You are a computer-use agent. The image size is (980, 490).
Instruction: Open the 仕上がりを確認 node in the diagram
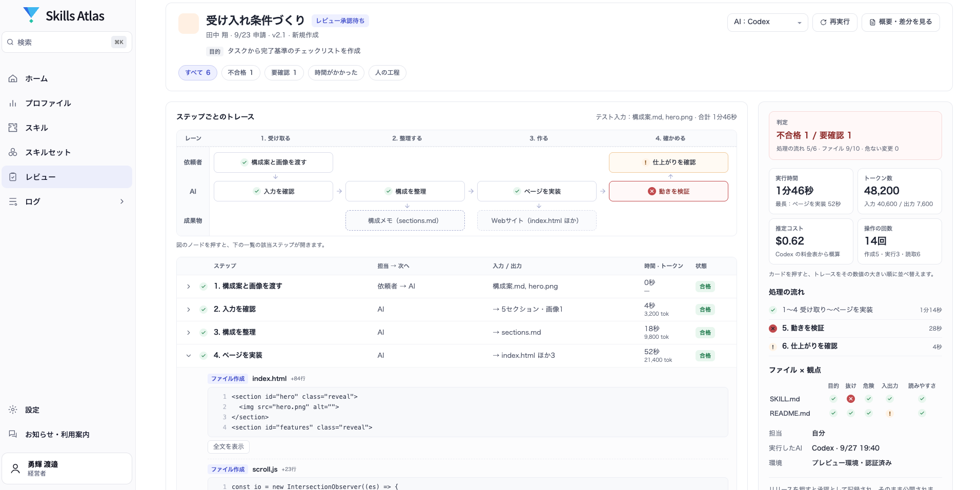pyautogui.click(x=668, y=162)
